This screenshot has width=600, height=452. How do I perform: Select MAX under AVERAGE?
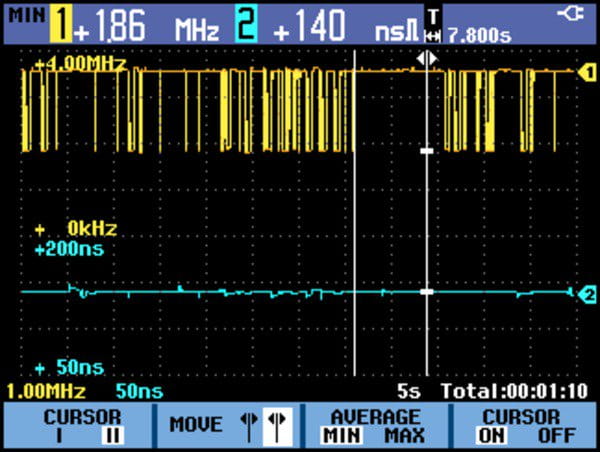point(404,436)
